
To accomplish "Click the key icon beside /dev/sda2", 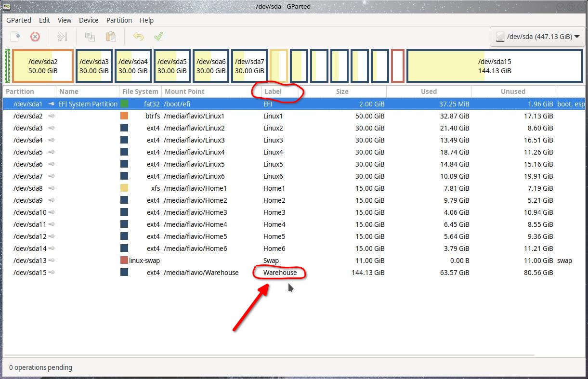I will coord(51,116).
